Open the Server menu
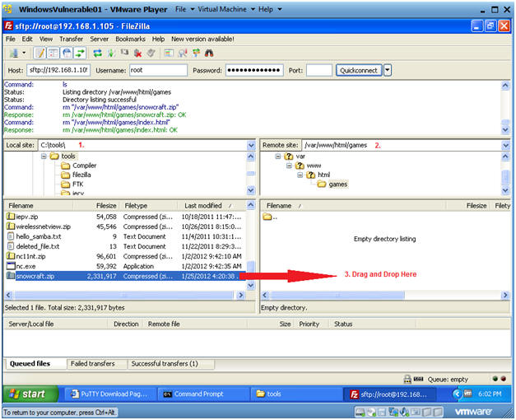The width and height of the screenshot is (516, 420). pyautogui.click(x=99, y=39)
